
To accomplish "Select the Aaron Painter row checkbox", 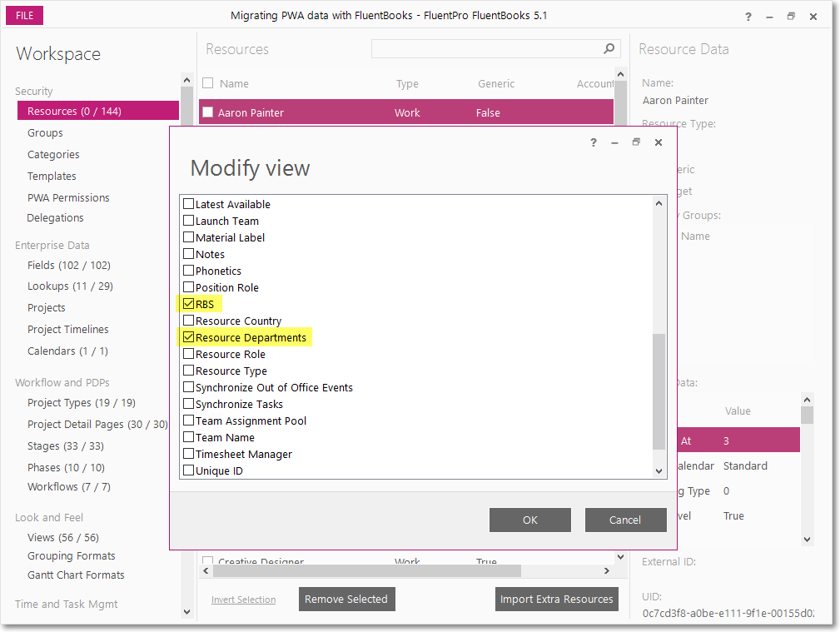I will click(x=208, y=112).
